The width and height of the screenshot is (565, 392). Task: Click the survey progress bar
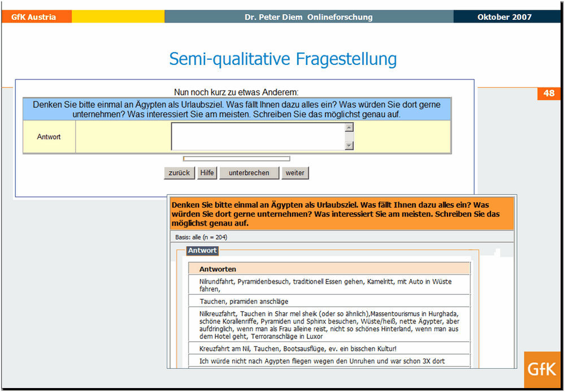click(236, 159)
